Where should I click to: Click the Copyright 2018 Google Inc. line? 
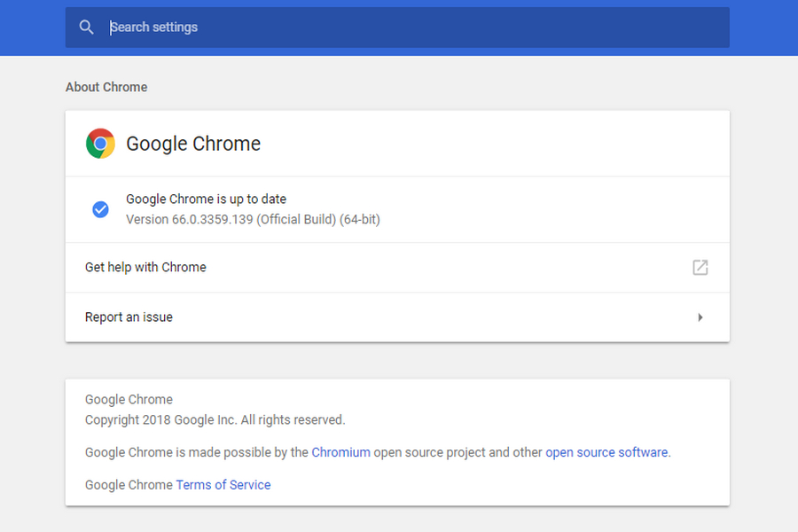[215, 419]
